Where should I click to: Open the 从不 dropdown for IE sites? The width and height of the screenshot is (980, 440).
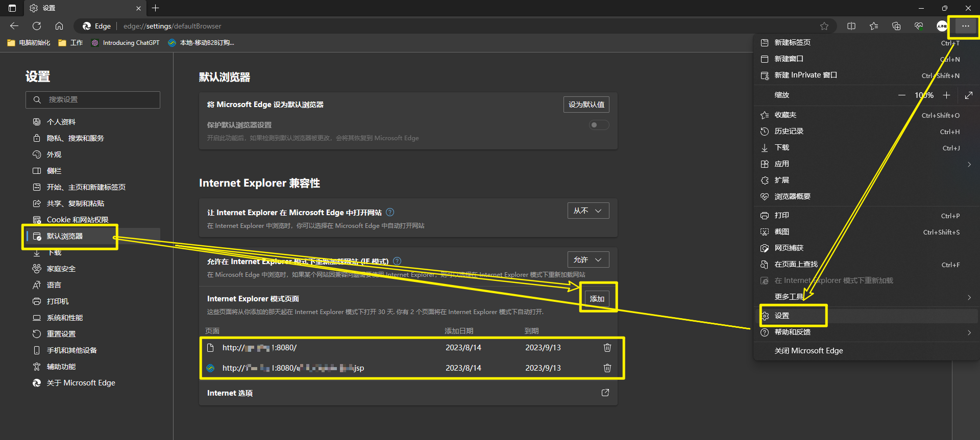click(x=588, y=211)
